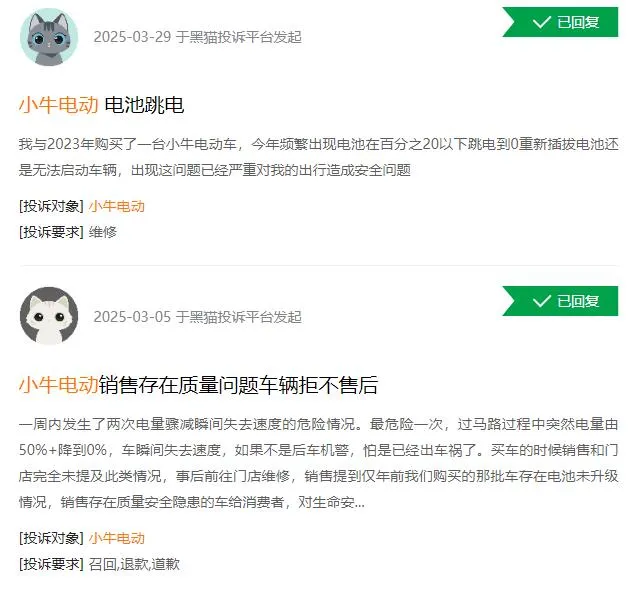The width and height of the screenshot is (633, 593).
Task: Click the white cat avatar
Action: click(49, 316)
